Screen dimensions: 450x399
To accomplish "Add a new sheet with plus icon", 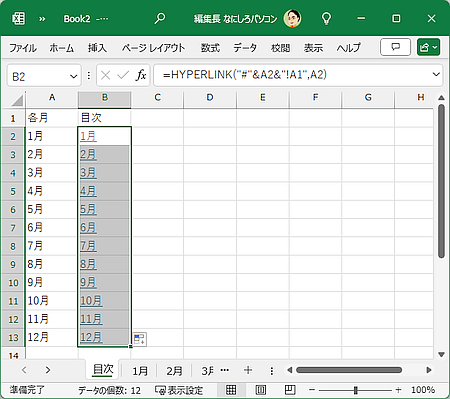I will (248, 370).
